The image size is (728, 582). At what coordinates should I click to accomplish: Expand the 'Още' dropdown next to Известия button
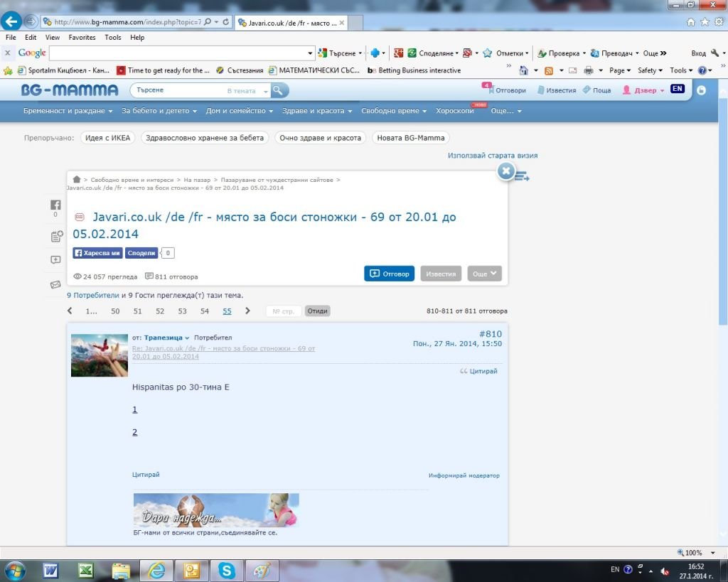pos(485,274)
